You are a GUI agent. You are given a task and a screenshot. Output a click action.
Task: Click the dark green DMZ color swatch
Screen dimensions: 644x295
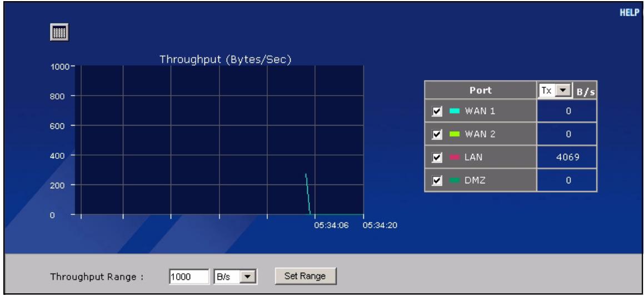pyautogui.click(x=454, y=181)
